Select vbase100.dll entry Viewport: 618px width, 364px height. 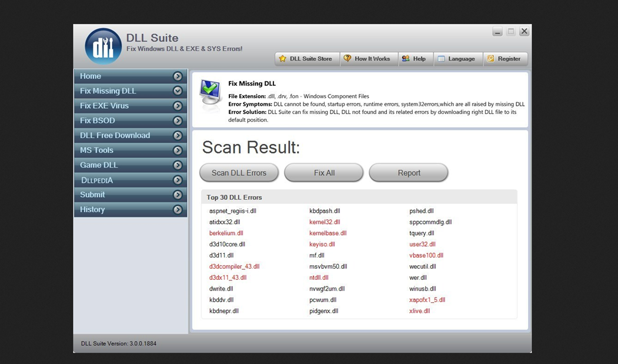(x=426, y=255)
